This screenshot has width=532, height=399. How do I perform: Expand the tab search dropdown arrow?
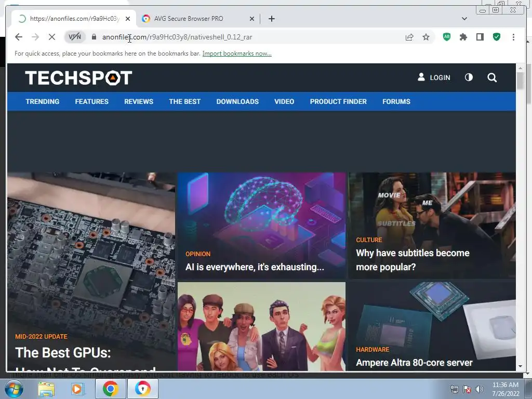point(464,19)
